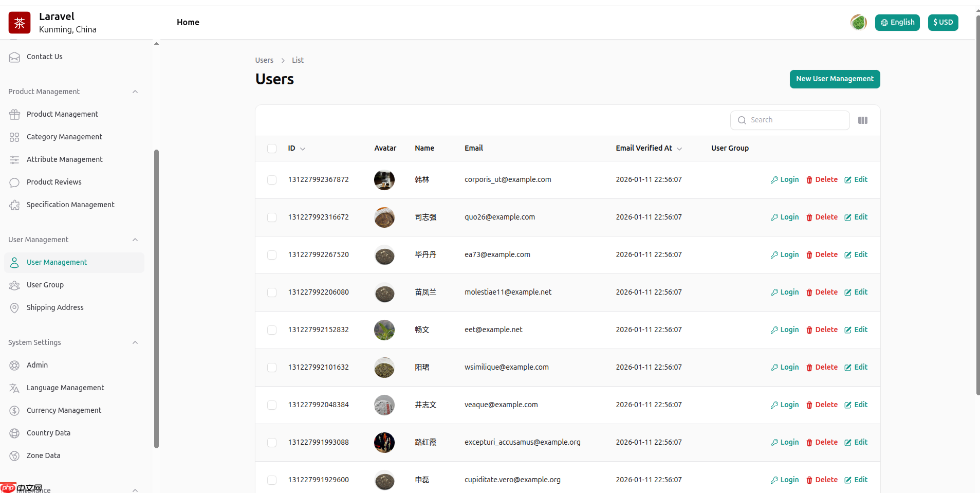Click the Delete trash icon for quo26@example.com
The height and width of the screenshot is (493, 980).
click(809, 217)
